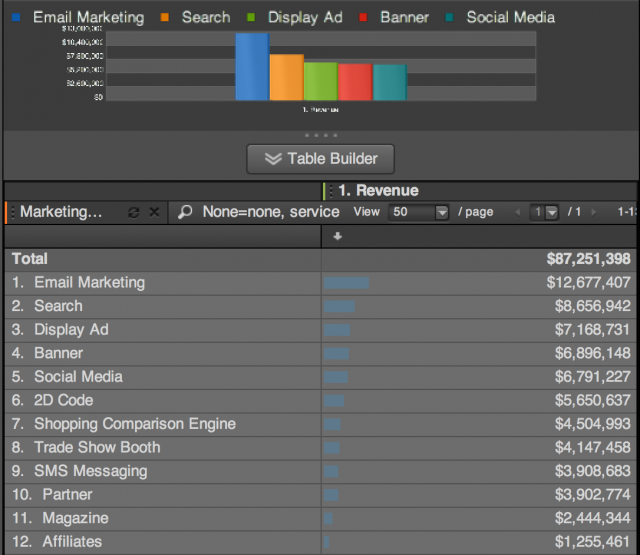Select the Affiliates table row
The height and width of the screenshot is (555, 640).
tap(320, 542)
